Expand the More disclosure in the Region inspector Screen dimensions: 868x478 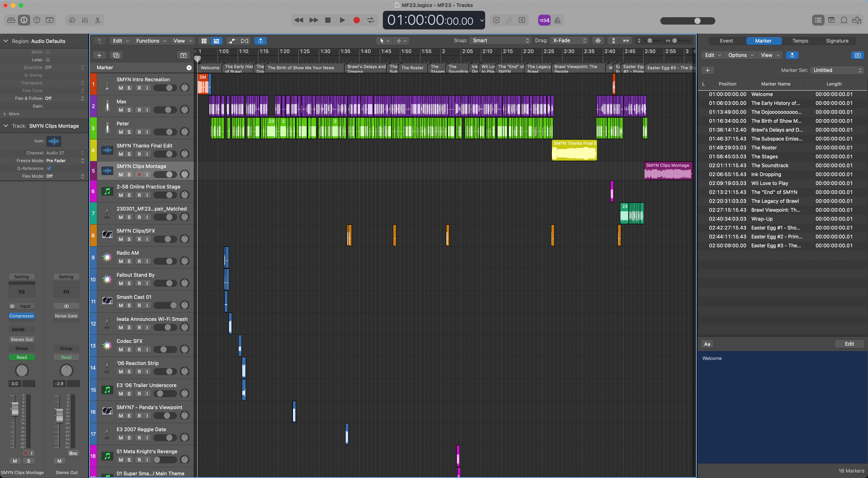coord(5,114)
